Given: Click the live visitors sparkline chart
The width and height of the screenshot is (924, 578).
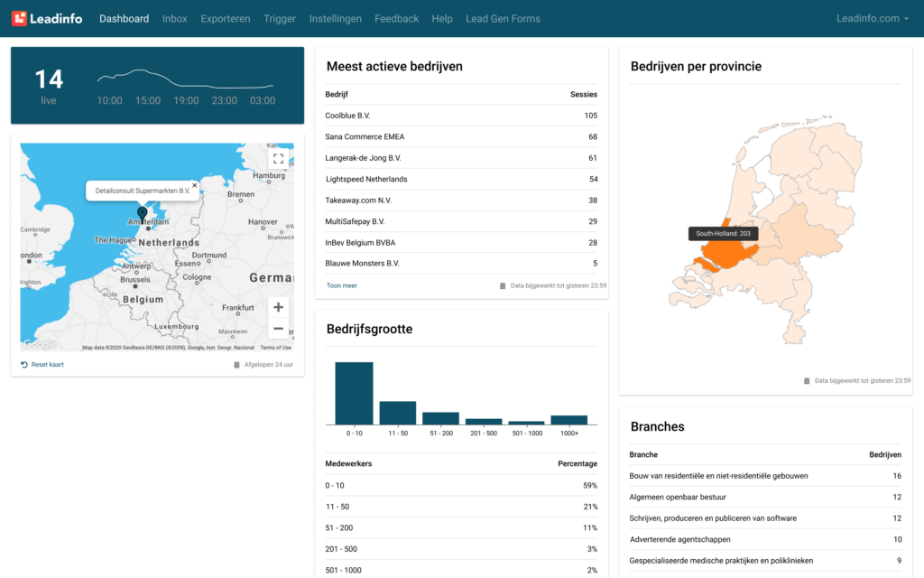Looking at the screenshot, I should 185,79.
